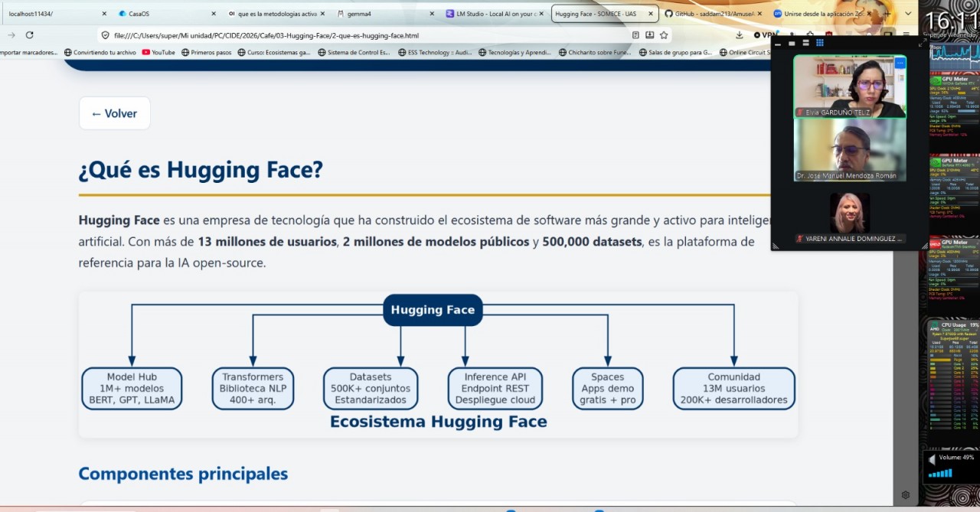980x512 pixels.
Task: Click the Model Hub diagram box
Action: [132, 388]
